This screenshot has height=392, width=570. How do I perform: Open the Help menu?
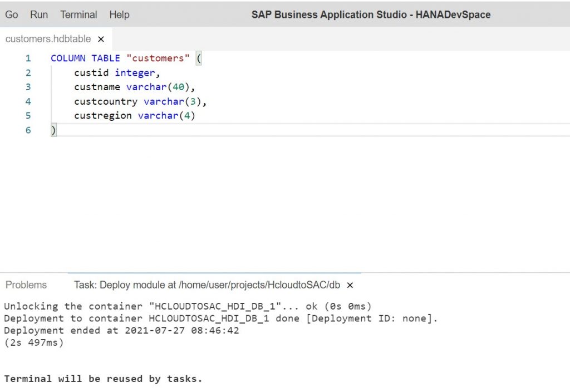click(119, 14)
